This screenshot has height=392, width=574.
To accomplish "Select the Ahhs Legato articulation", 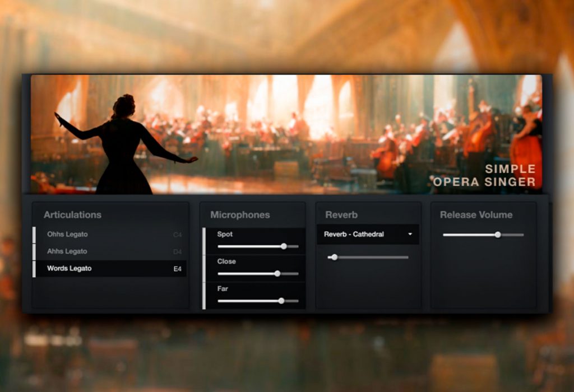I will (x=110, y=251).
